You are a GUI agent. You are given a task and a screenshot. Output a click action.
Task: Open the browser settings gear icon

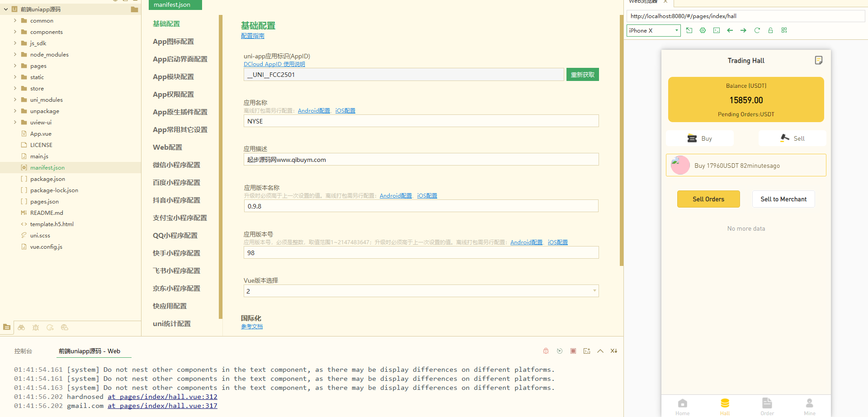[x=703, y=30]
